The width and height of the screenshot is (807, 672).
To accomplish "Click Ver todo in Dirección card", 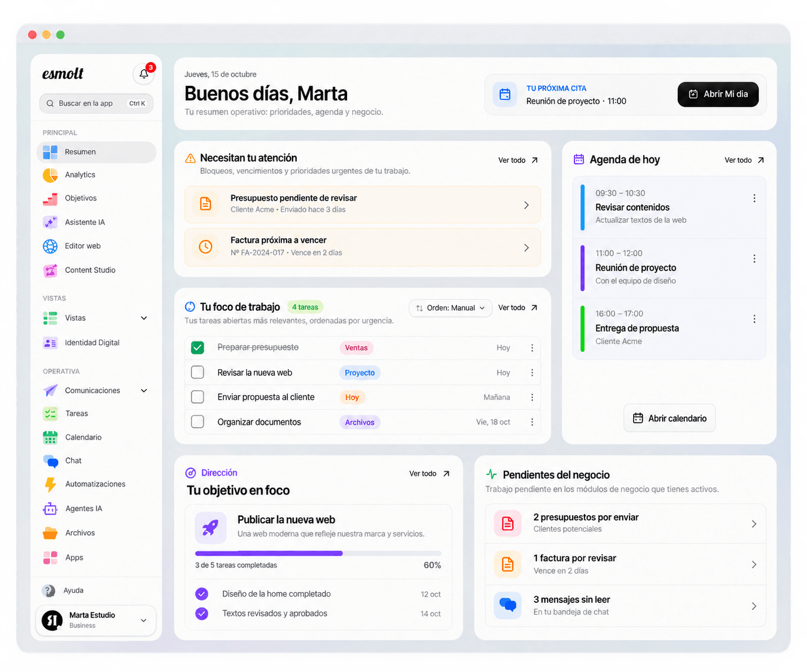I will click(x=429, y=474).
